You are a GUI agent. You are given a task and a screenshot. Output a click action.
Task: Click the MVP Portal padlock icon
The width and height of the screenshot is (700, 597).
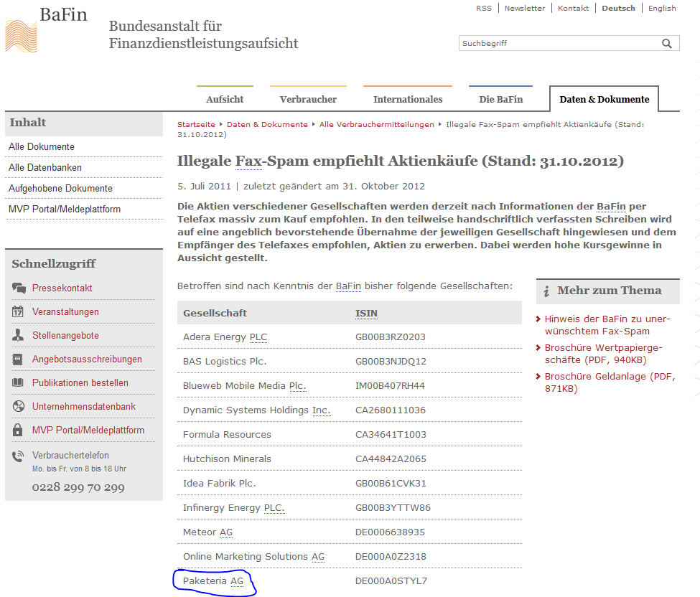17,431
